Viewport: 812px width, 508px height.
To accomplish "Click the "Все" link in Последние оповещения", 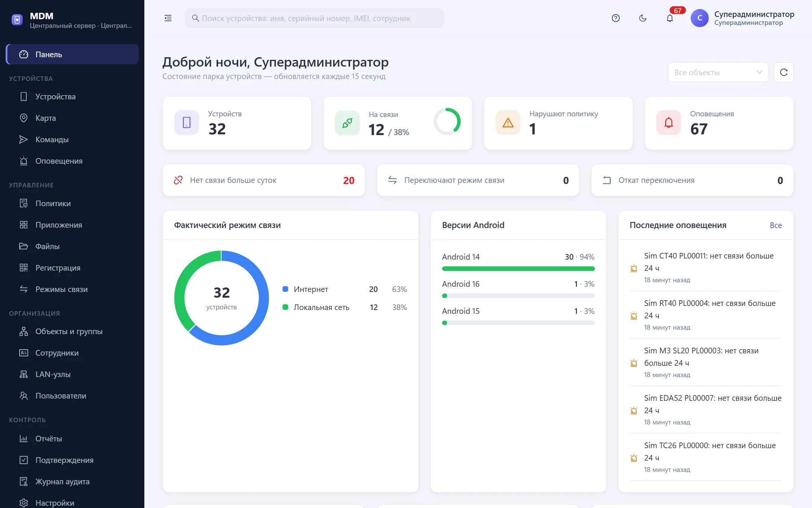I will click(776, 225).
